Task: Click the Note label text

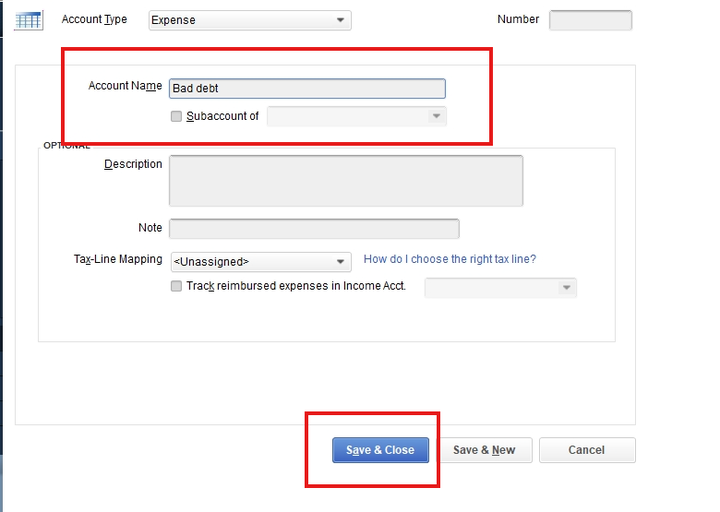Action: click(x=150, y=228)
